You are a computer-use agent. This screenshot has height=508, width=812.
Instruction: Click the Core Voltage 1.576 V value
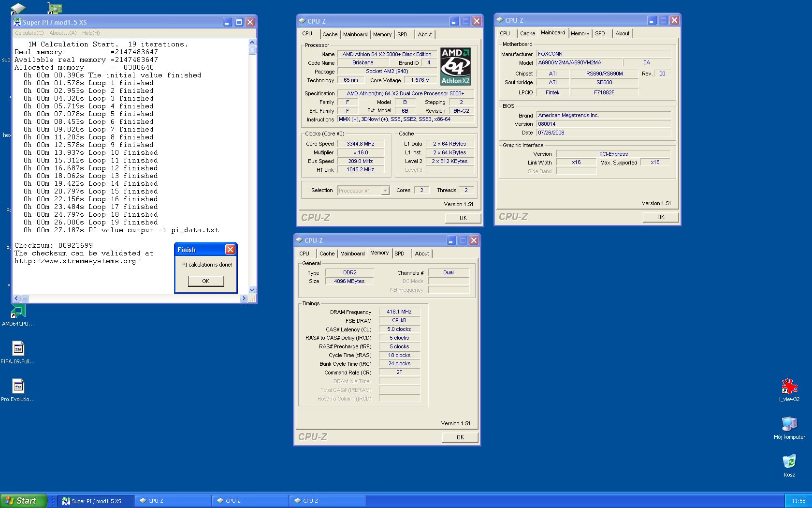[x=420, y=80]
